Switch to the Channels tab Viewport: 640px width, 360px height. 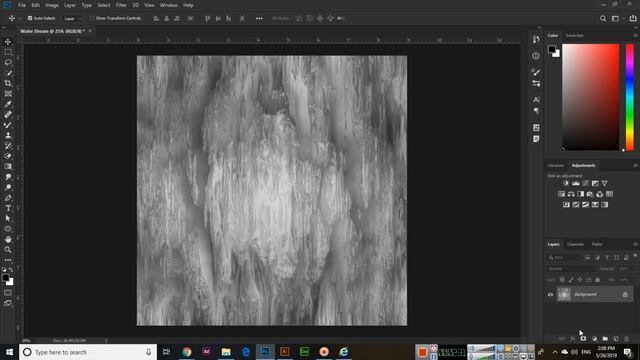(575, 244)
